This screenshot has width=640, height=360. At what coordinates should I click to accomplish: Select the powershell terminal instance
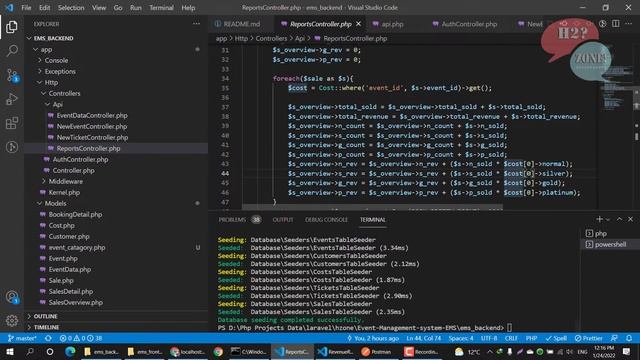click(x=610, y=244)
